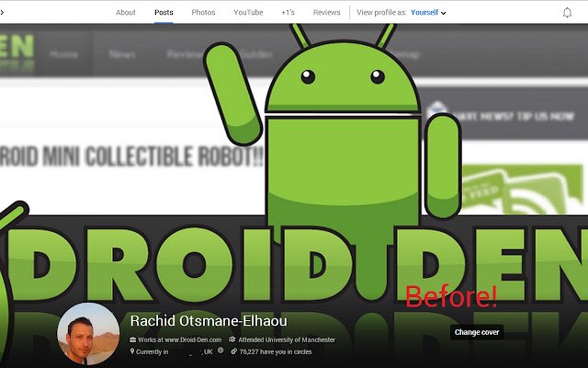
Task: Click the briefcase work icon
Action: pos(132,339)
